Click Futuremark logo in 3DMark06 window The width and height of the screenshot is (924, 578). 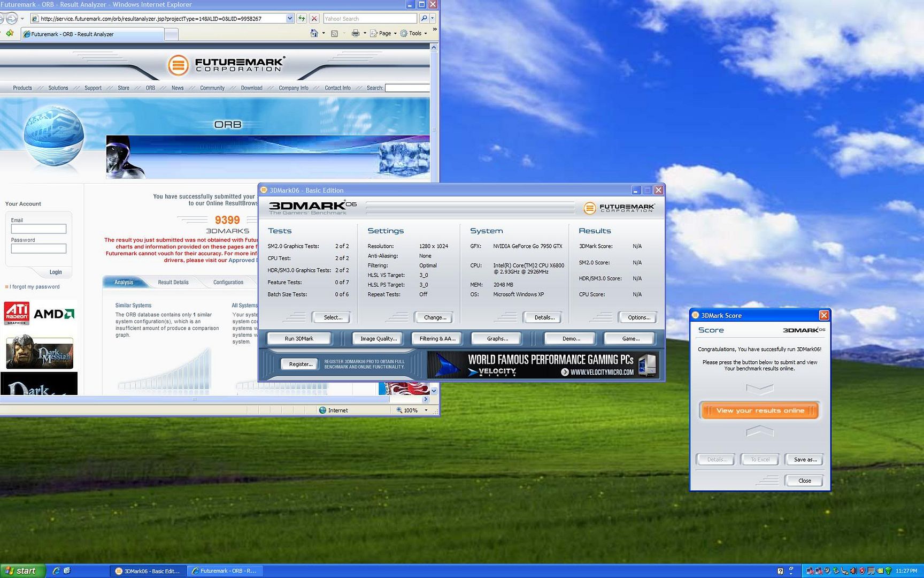pos(619,208)
